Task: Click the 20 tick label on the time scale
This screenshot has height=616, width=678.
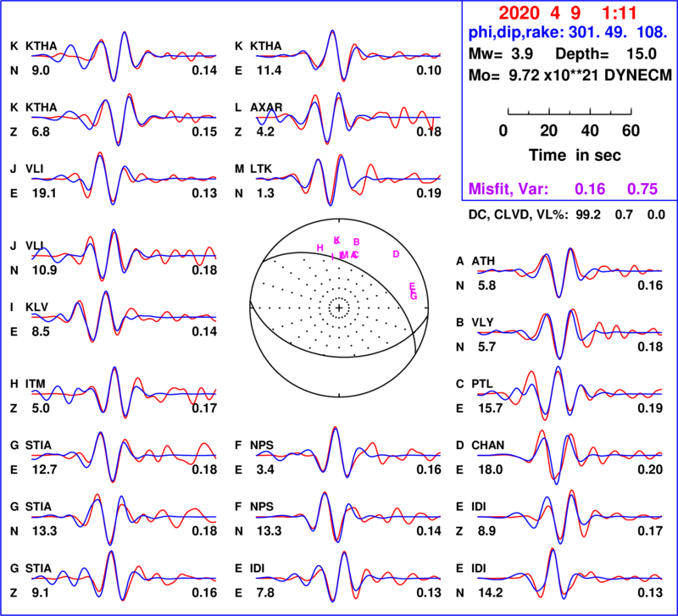Action: click(x=548, y=130)
